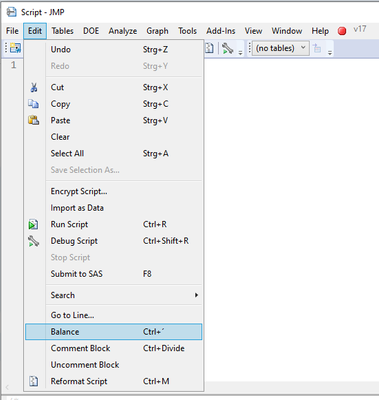
Task: Click line number 1 in script gutter
Action: [x=13, y=65]
